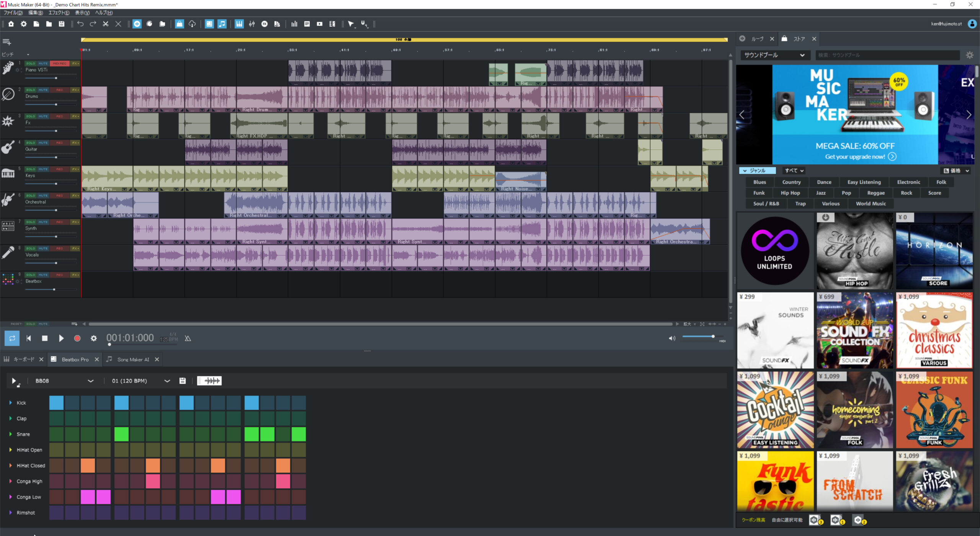Toggle first Kick step in Beatbox

(56, 403)
